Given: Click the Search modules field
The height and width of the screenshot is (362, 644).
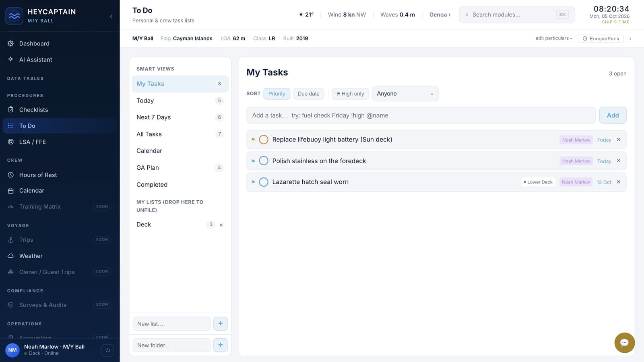Looking at the screenshot, I should pos(517,14).
